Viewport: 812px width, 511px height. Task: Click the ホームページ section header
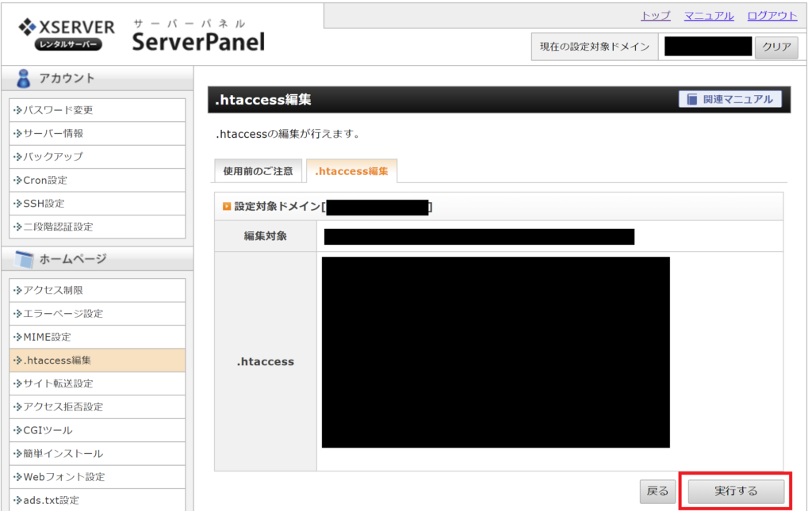98,258
